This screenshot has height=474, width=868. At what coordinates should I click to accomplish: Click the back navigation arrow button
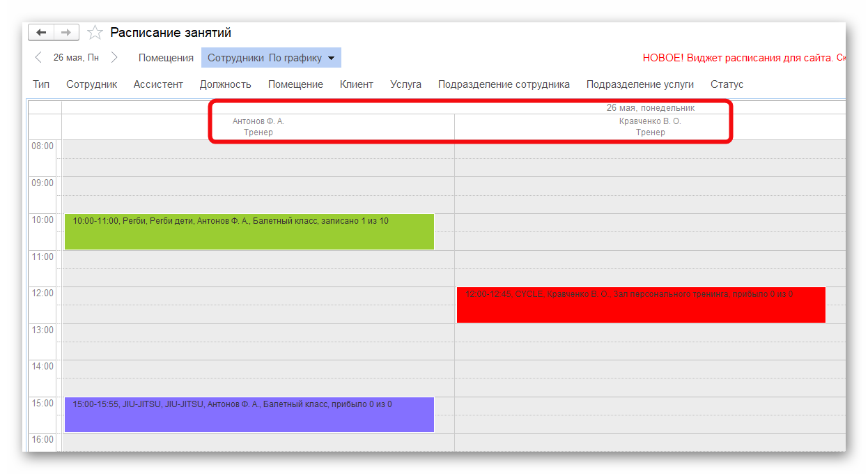tap(41, 33)
